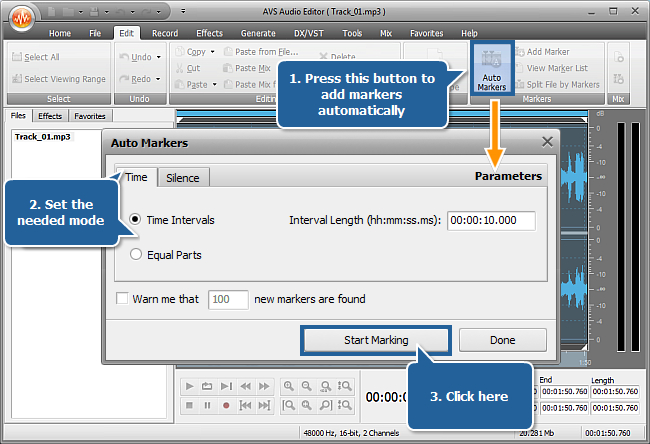Select the Equal Parts radio button
Image resolution: width=650 pixels, height=444 pixels.
point(136,254)
